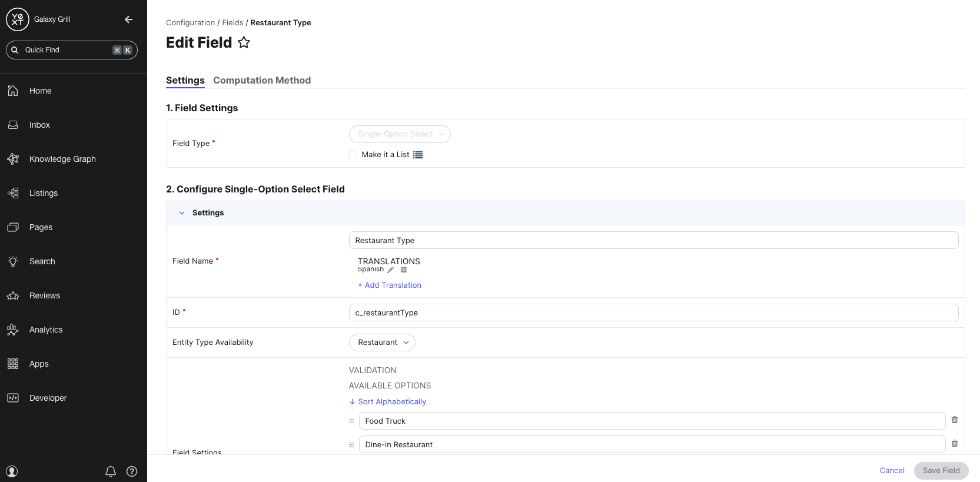The height and width of the screenshot is (482, 980).
Task: Edit Spanish translation pencil icon
Action: click(391, 270)
